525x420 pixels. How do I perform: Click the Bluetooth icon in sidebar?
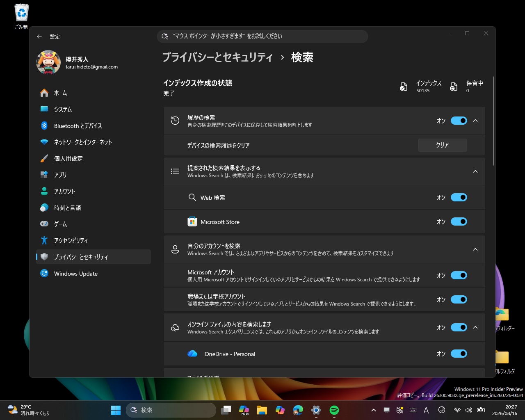[x=44, y=126]
